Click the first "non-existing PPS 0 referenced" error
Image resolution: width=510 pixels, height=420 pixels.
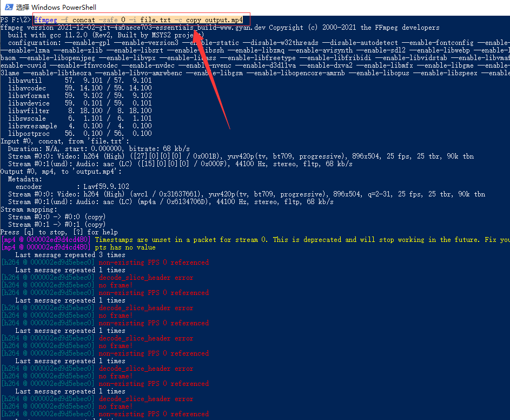click(154, 262)
